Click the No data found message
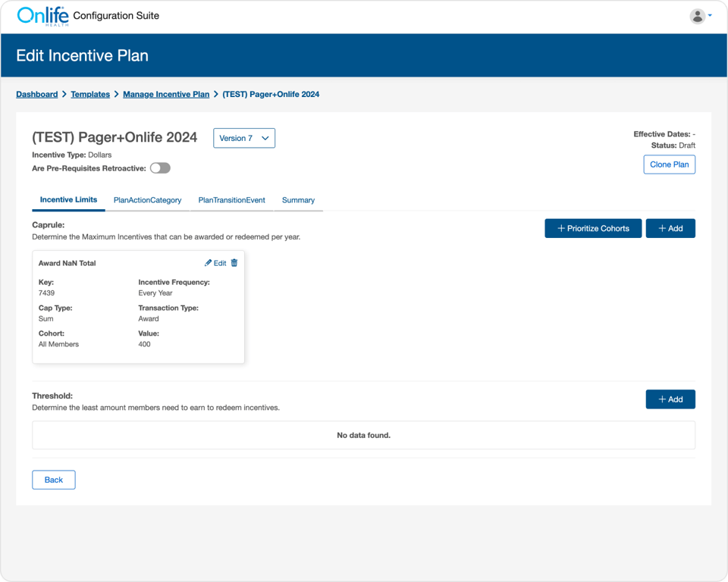The width and height of the screenshot is (728, 582). click(363, 435)
